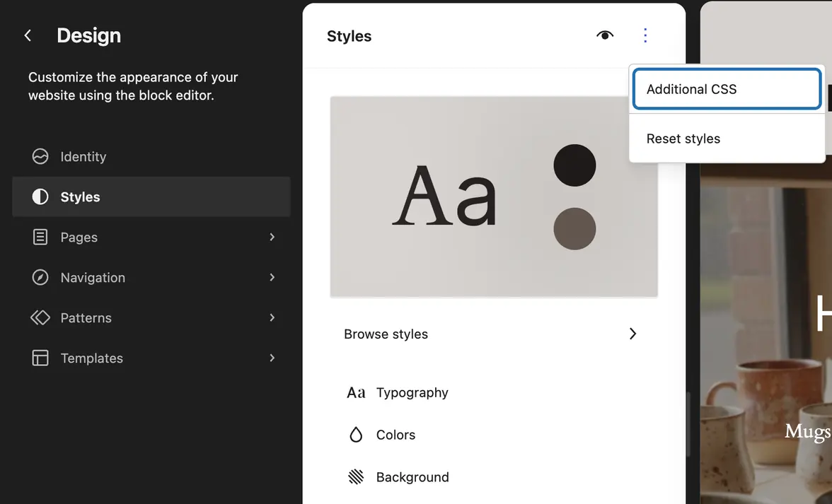
Task: Open the Pages section
Action: click(151, 237)
